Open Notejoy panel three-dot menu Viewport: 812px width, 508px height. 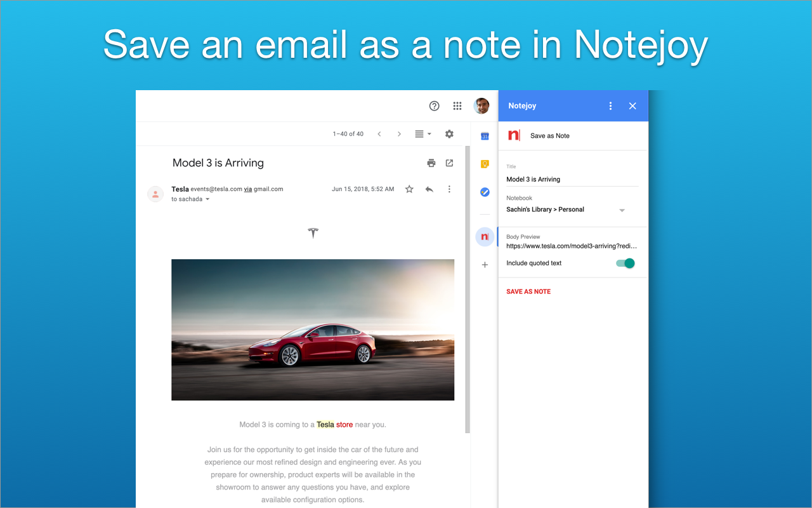pos(611,106)
